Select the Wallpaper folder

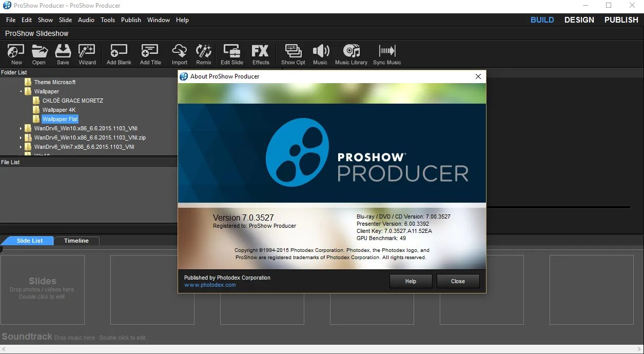(x=47, y=91)
